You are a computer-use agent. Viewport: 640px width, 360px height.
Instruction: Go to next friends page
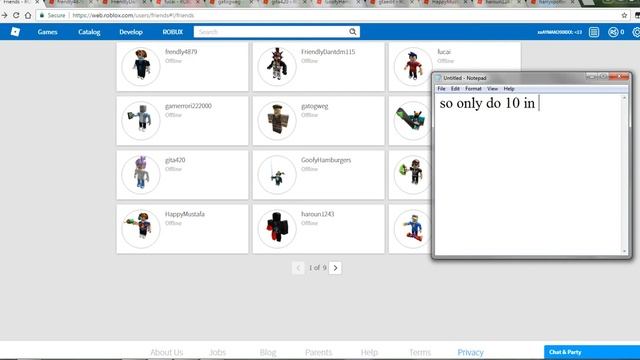(335, 268)
